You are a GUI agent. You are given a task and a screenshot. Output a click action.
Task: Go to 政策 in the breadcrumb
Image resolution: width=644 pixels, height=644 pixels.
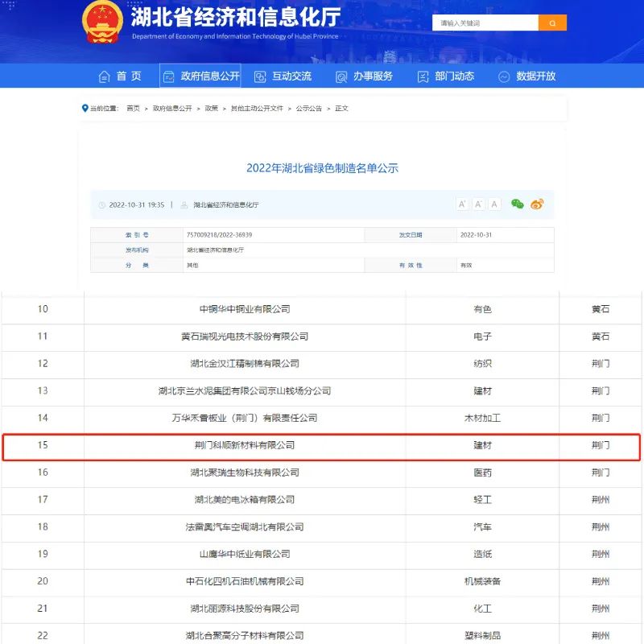click(211, 109)
